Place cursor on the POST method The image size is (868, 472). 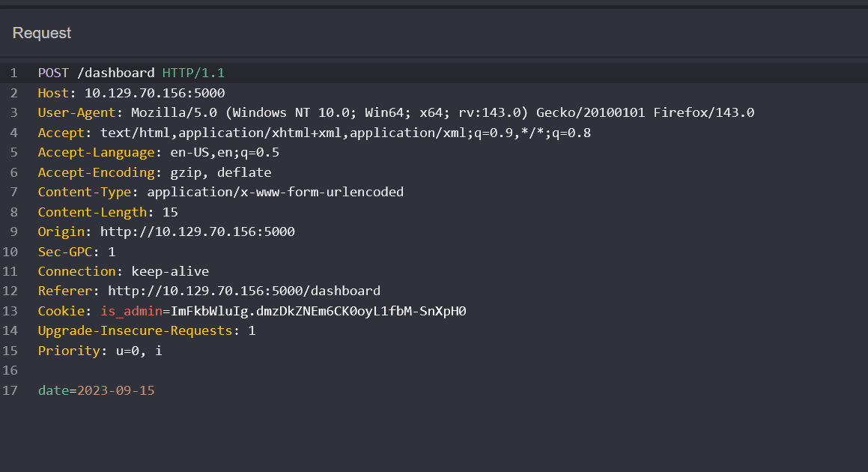pos(53,73)
